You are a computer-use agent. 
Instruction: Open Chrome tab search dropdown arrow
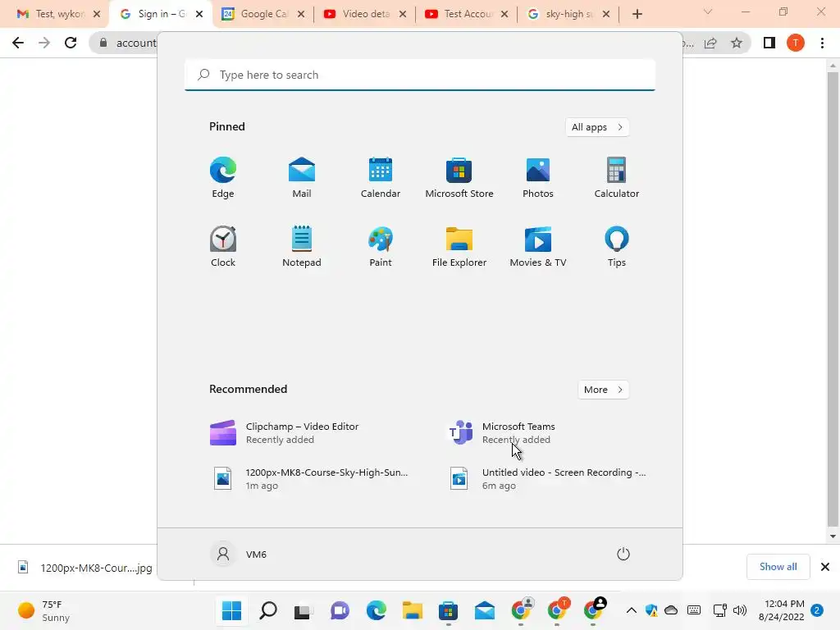(708, 11)
